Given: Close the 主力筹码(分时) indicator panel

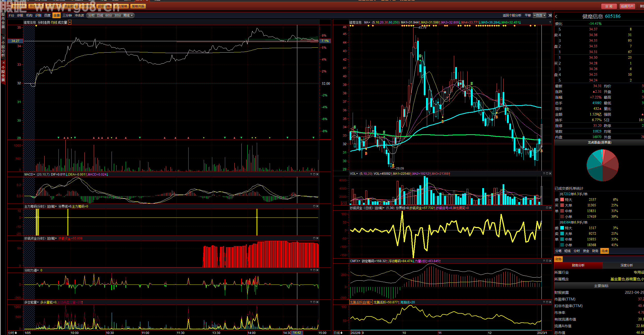Looking at the screenshot, I should [x=317, y=206].
